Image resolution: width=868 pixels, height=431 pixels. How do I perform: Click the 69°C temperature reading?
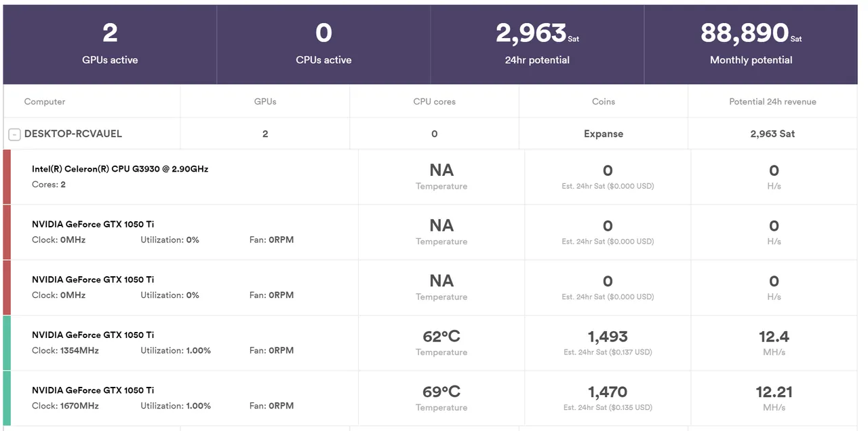(x=441, y=392)
